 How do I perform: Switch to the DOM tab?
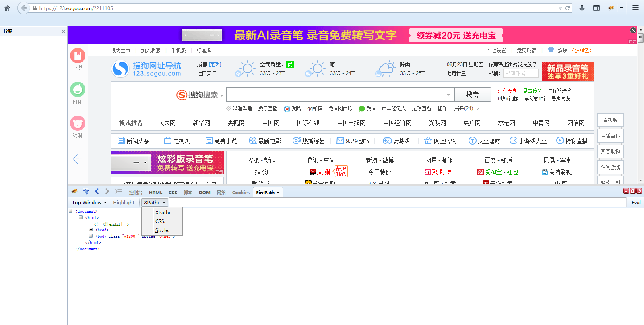(x=204, y=193)
